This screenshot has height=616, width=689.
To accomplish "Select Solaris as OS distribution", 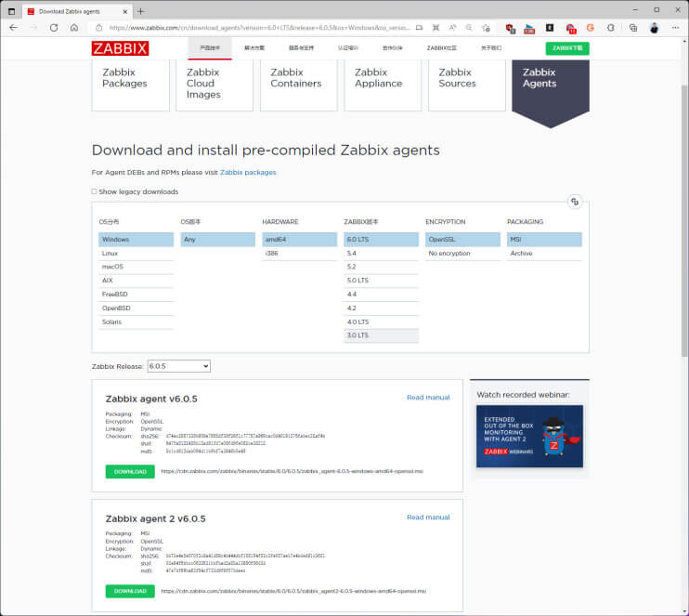I will coord(136,321).
